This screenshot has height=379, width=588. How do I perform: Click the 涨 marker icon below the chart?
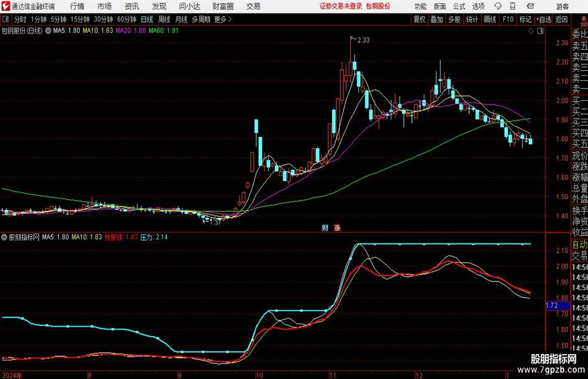(x=337, y=228)
